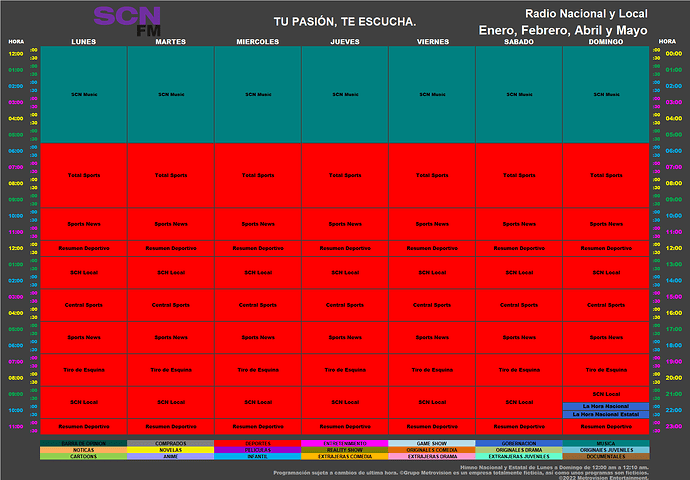Pick the MUSICA legend swatch
Screen dimensions: 690x480
tap(606, 443)
